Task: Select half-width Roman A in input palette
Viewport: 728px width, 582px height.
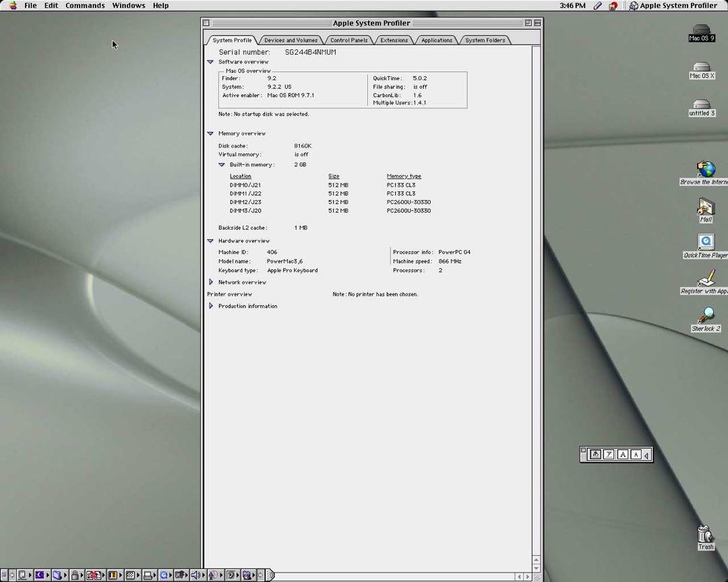Action: click(x=636, y=455)
